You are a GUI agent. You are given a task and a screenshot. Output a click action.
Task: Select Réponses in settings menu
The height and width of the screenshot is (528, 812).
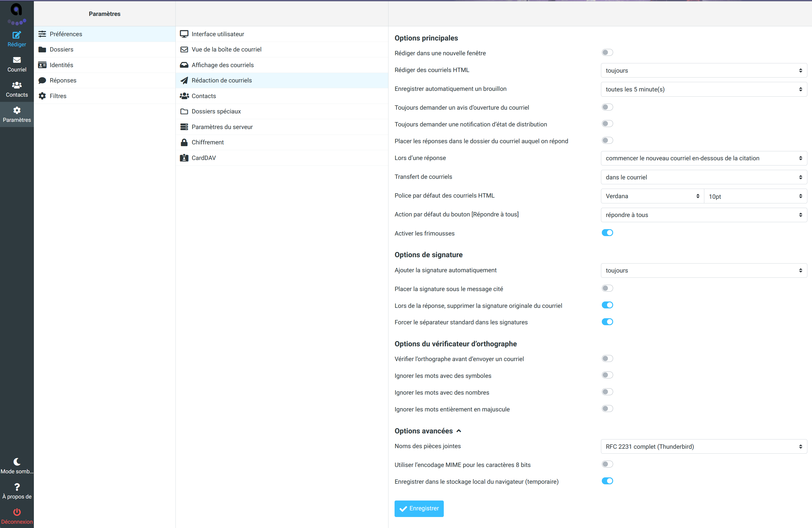(x=105, y=80)
